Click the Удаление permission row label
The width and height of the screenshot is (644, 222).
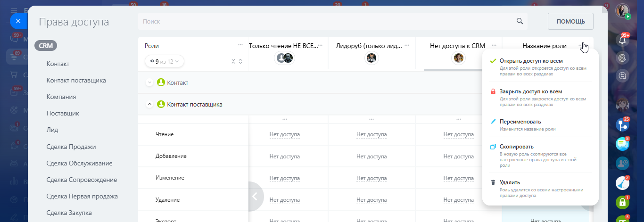[167, 199]
